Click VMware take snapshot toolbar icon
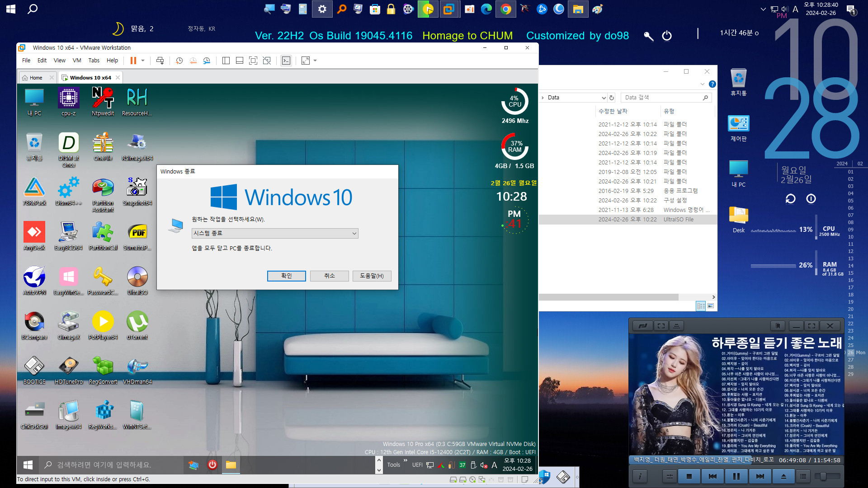 click(179, 61)
